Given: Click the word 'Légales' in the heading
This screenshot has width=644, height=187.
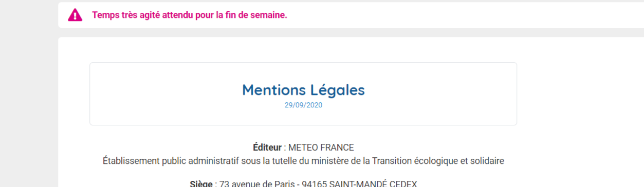Looking at the screenshot, I should pos(338,90).
